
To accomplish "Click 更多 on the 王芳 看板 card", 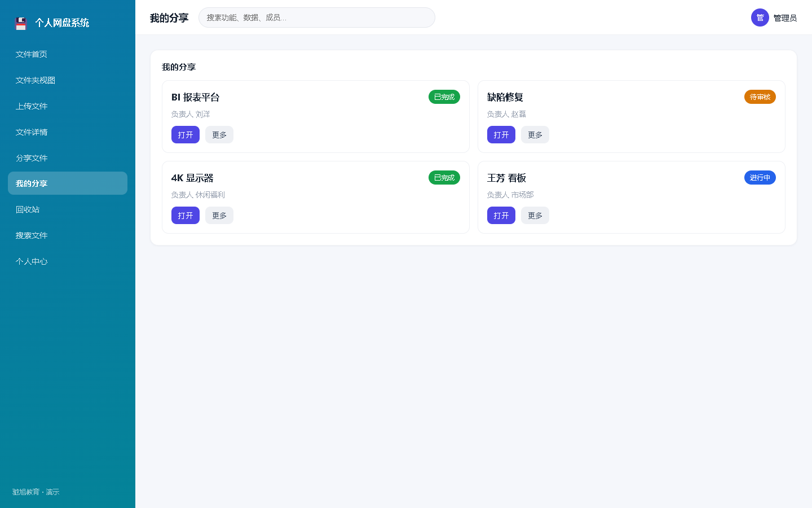I will tap(535, 216).
